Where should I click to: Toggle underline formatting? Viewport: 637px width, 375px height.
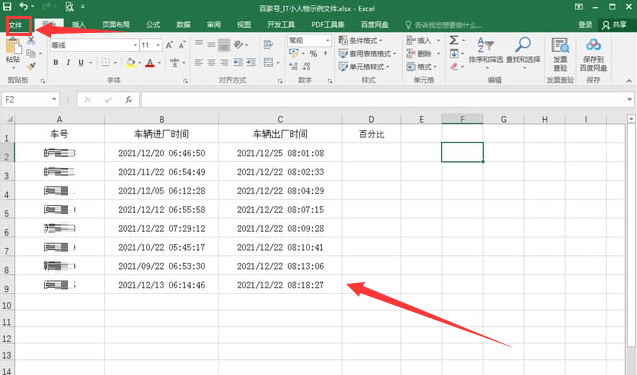coord(81,63)
